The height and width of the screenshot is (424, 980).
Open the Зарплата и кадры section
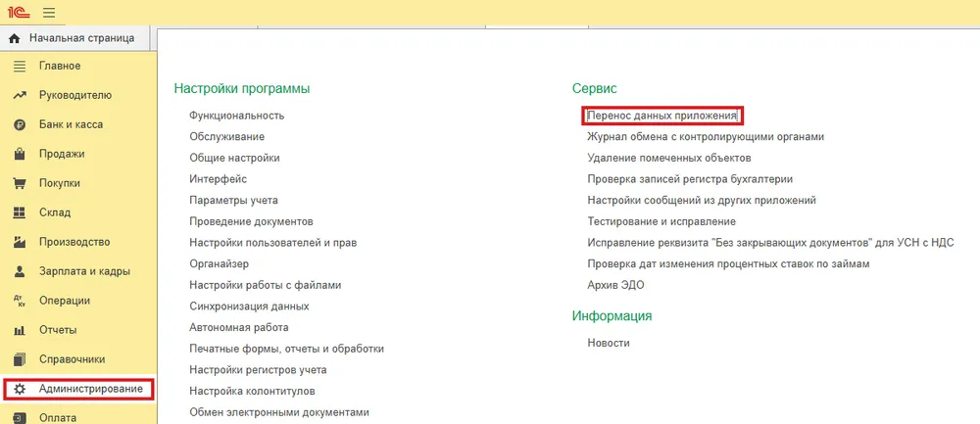click(x=84, y=271)
